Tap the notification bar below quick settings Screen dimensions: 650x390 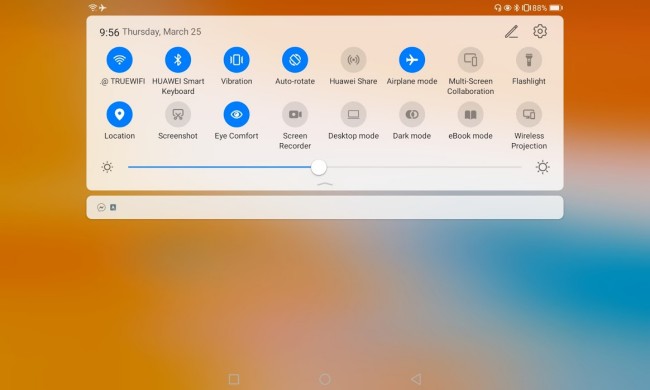(x=325, y=207)
